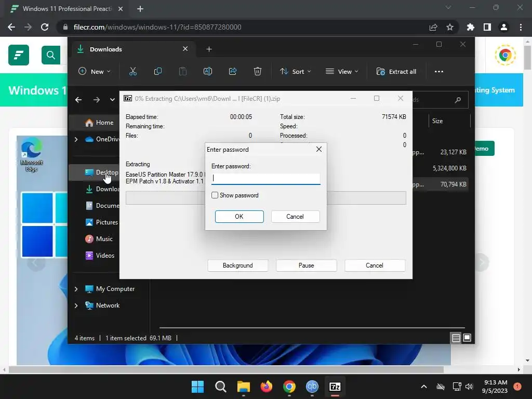Open Desktop in navigation pane
Viewport: 532px width, 399px height.
101,172
